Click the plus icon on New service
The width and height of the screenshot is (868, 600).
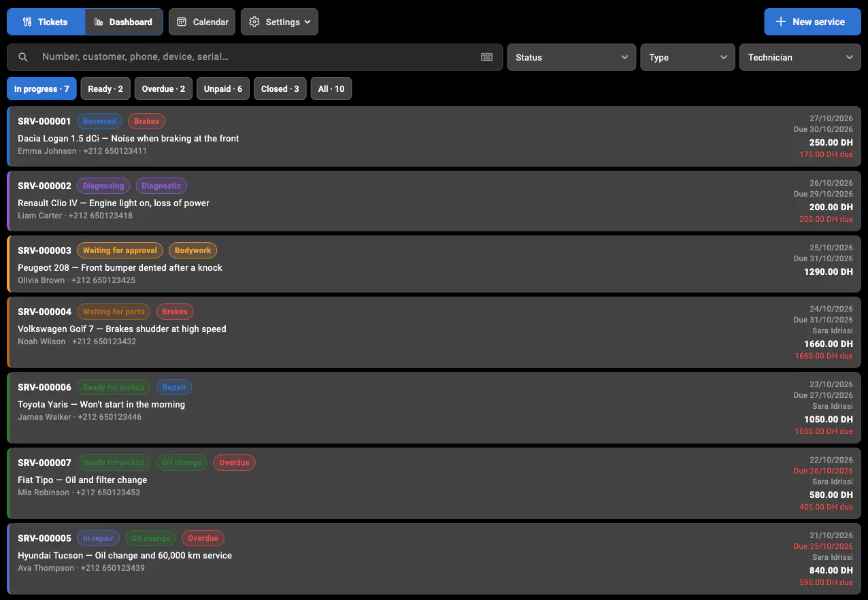781,22
